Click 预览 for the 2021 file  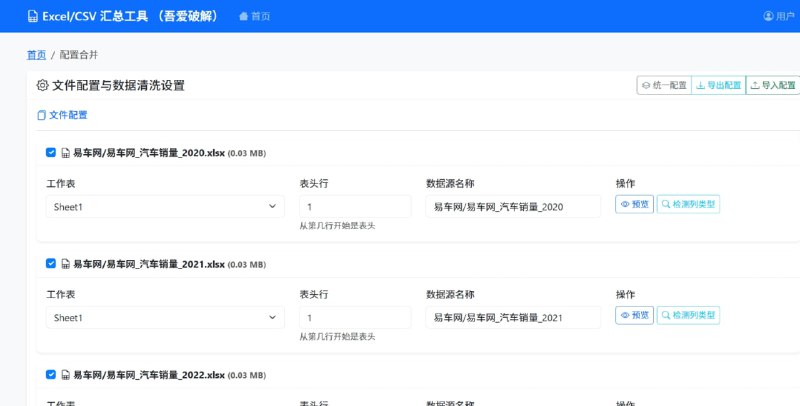pyautogui.click(x=634, y=315)
